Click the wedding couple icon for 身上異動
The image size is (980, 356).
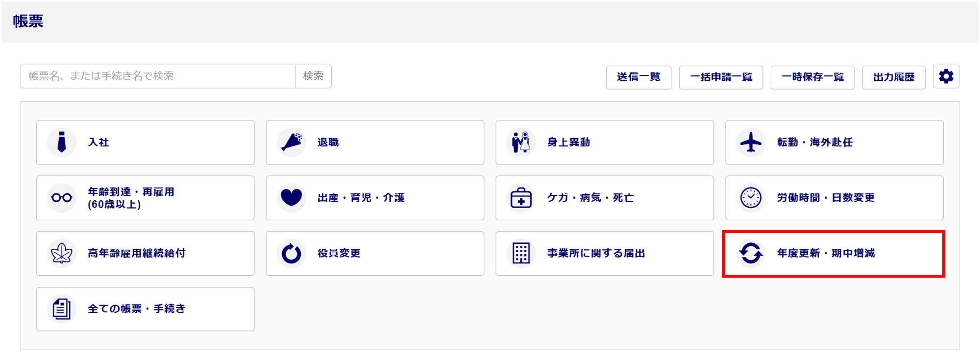(x=521, y=142)
